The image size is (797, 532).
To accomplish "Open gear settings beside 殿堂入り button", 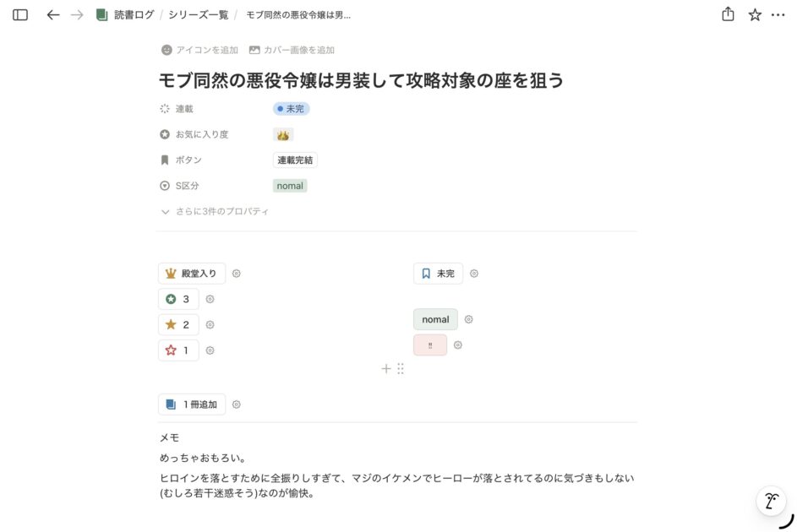I will pyautogui.click(x=237, y=274).
